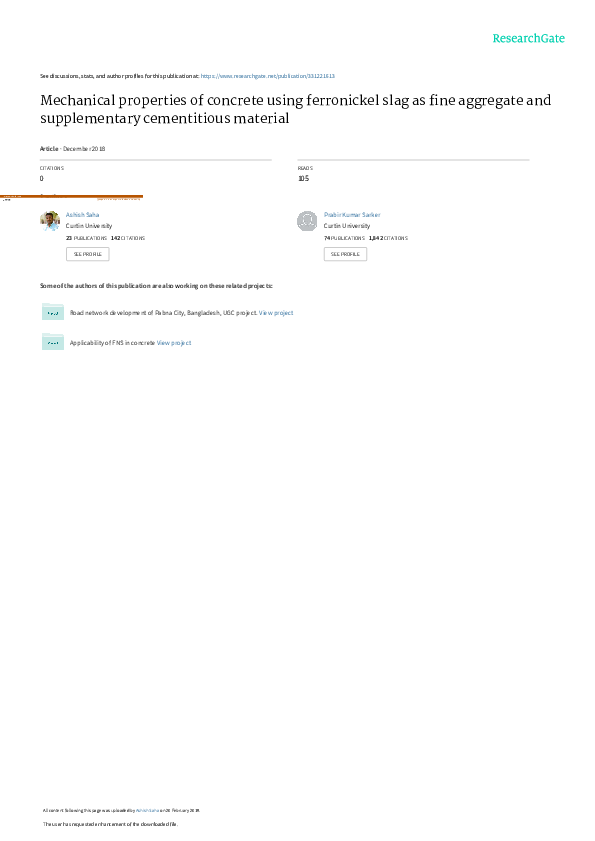Click Curtin University under Ashish Saha

(89, 226)
